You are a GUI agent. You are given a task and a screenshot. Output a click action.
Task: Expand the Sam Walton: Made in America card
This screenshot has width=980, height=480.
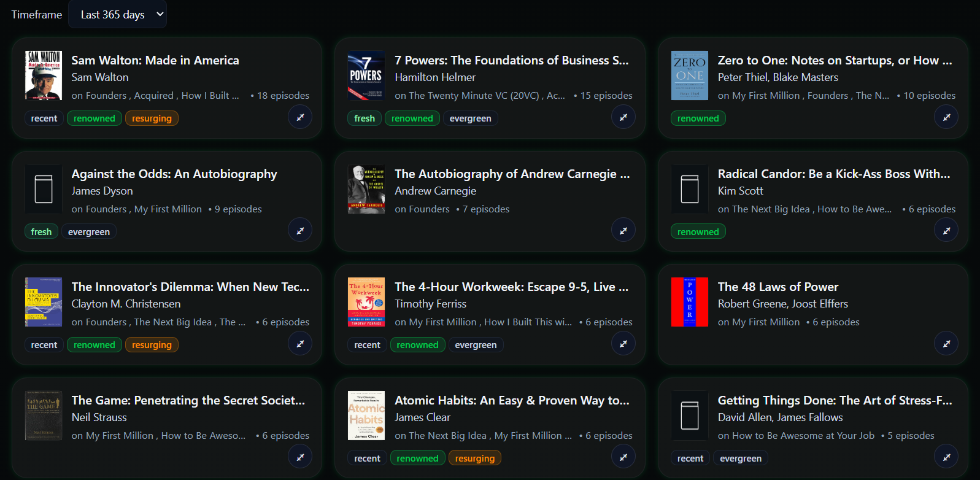click(300, 117)
